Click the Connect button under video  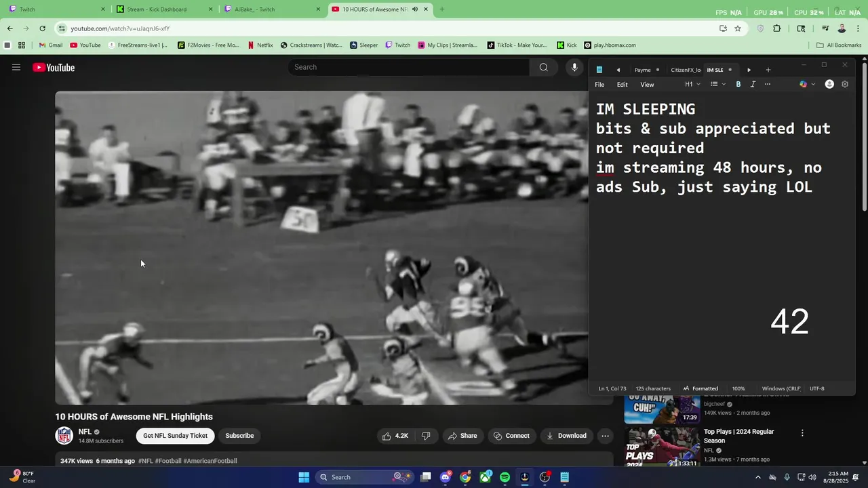[x=511, y=436]
